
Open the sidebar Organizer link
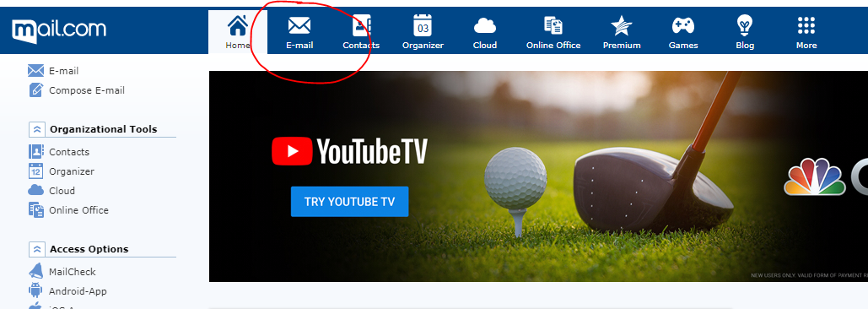[72, 171]
